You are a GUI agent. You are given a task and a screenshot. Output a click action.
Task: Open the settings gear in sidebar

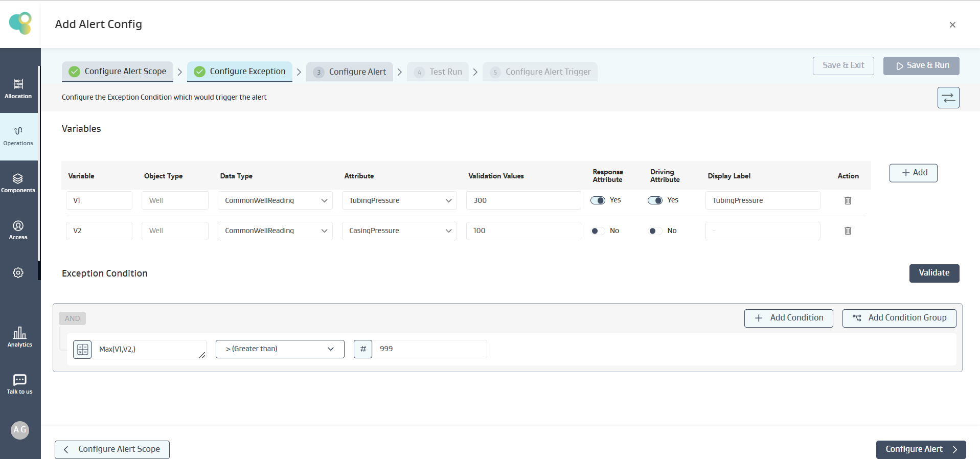coord(18,272)
